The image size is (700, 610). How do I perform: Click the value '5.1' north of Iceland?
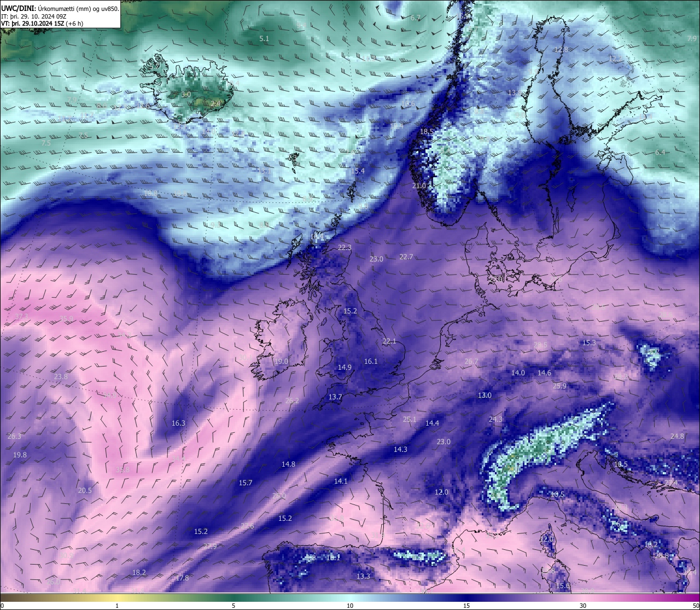point(264,39)
